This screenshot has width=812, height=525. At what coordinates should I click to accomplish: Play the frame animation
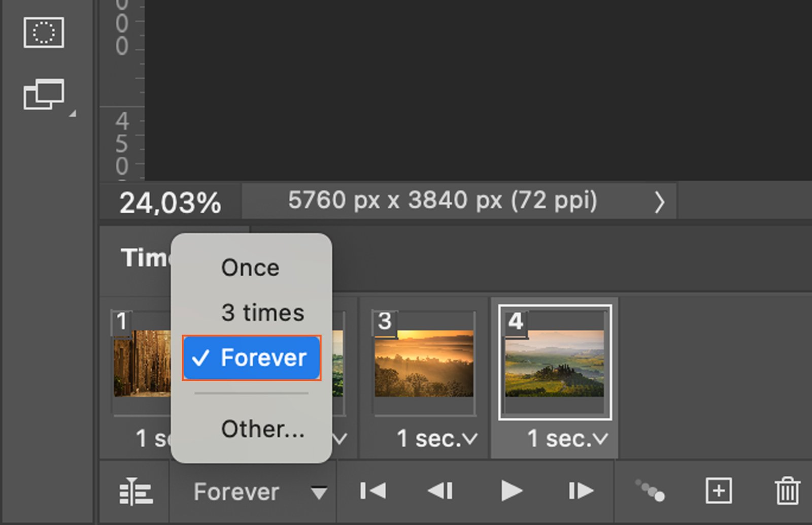pyautogui.click(x=511, y=491)
